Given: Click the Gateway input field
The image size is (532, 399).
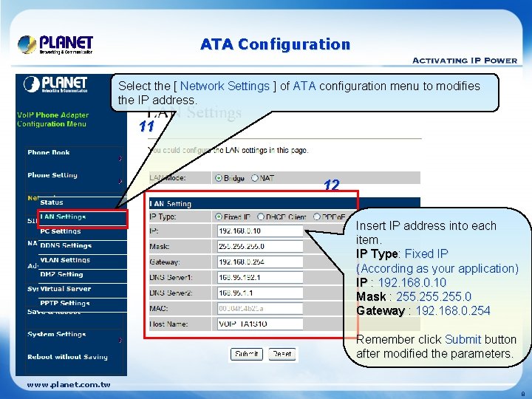Looking at the screenshot, I should click(x=260, y=262).
